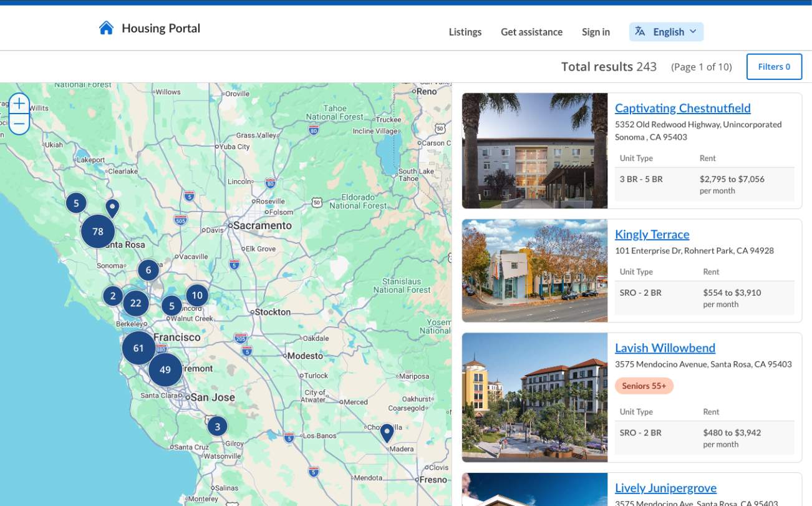Click the Seniors 55+ tag
The height and width of the screenshot is (506, 812).
pos(644,386)
